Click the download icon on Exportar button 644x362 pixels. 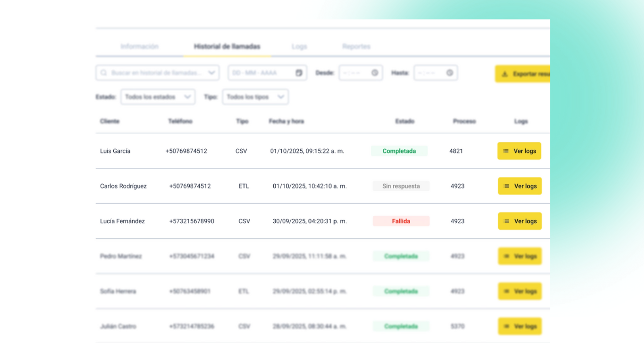pyautogui.click(x=505, y=74)
